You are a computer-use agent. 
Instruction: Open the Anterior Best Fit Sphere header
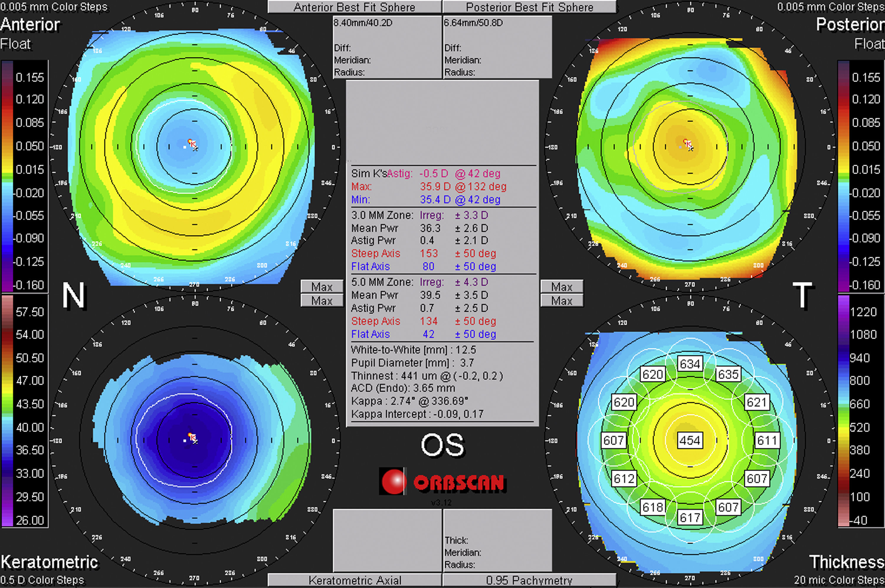click(354, 7)
